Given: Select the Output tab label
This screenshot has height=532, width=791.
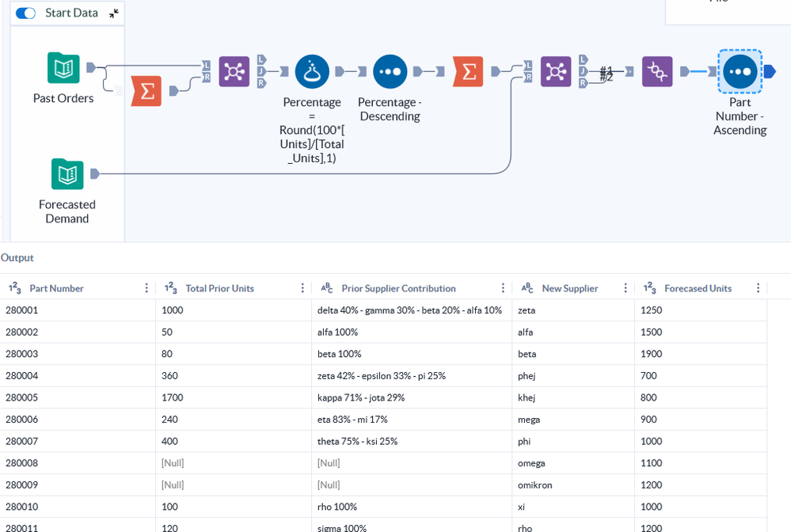Looking at the screenshot, I should (17, 258).
